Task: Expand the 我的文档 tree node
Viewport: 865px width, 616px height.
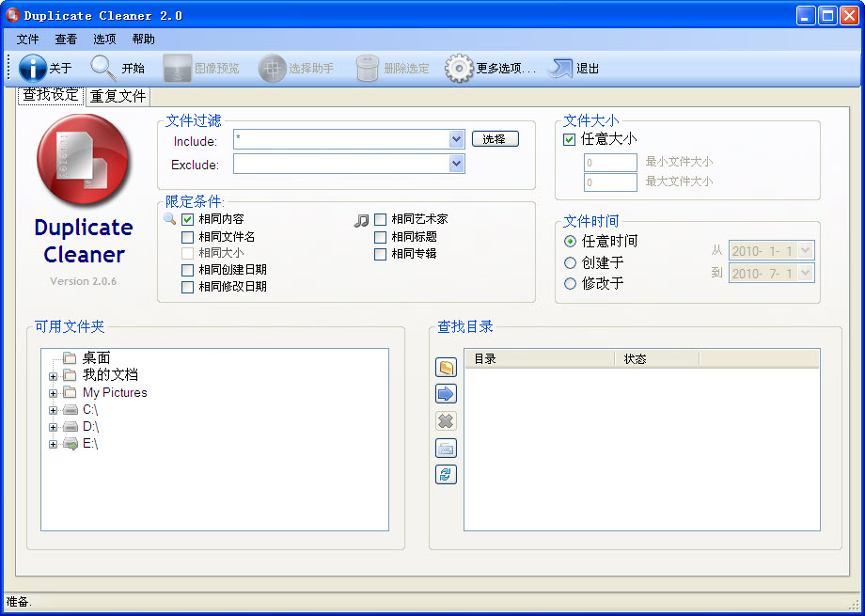Action: (x=53, y=376)
